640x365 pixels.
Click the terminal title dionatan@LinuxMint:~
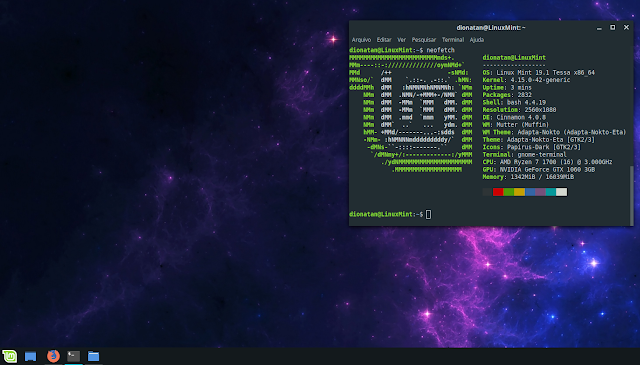[x=491, y=28]
